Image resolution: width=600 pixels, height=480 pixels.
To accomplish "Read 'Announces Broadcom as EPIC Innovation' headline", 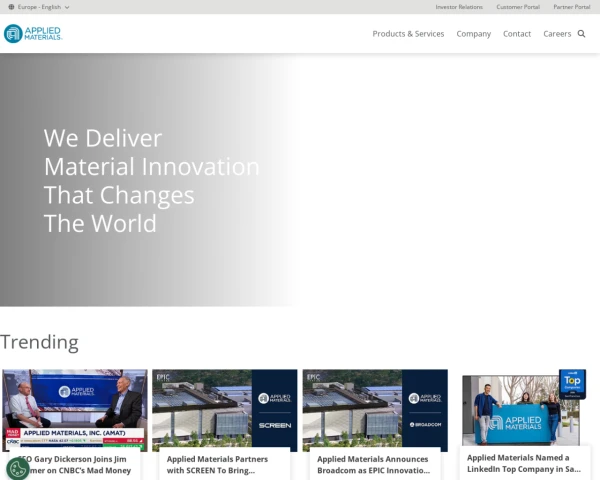I will click(x=373, y=464).
